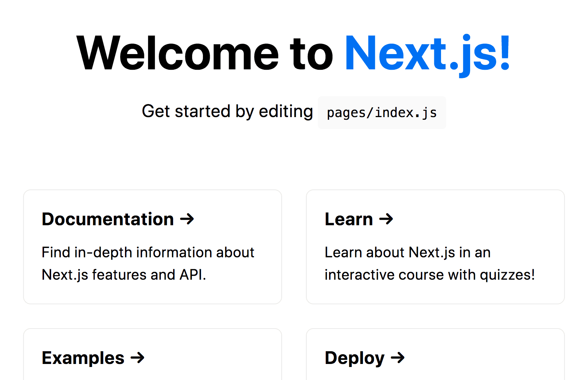Click 'interactive course with quizzes!' text line
This screenshot has width=588, height=380.
429,275
